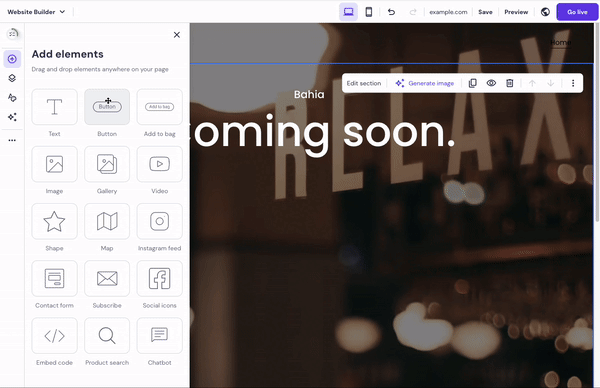Choose the Map element
Screen dimensions: 600x388
point(107,221)
